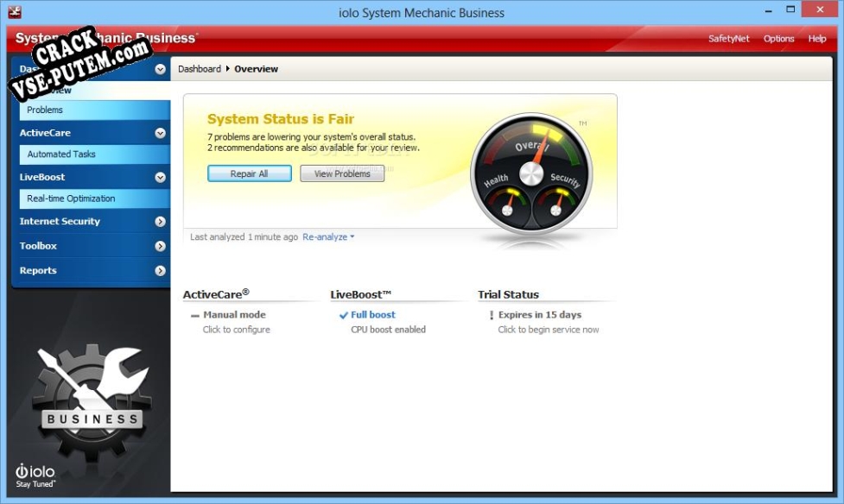Expand the Reports section arrow
The height and width of the screenshot is (504, 844).
(160, 271)
